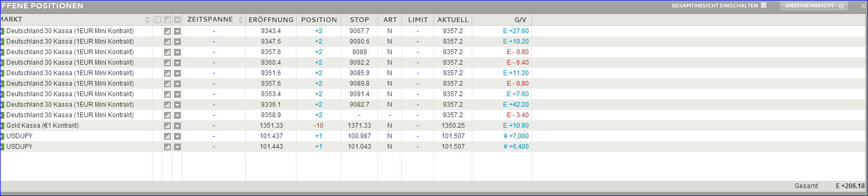Sort by the STOP column header
Viewport: 868px width, 196px height.
(x=359, y=19)
